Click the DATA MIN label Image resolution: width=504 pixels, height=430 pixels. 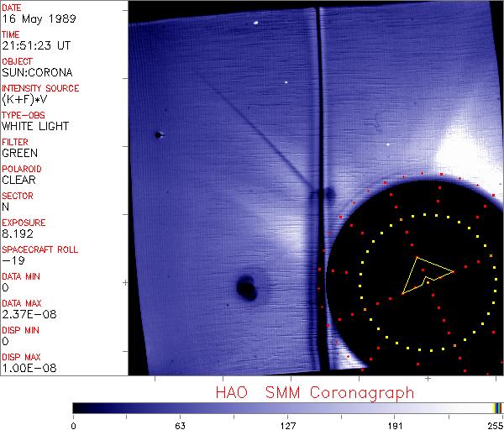21,276
